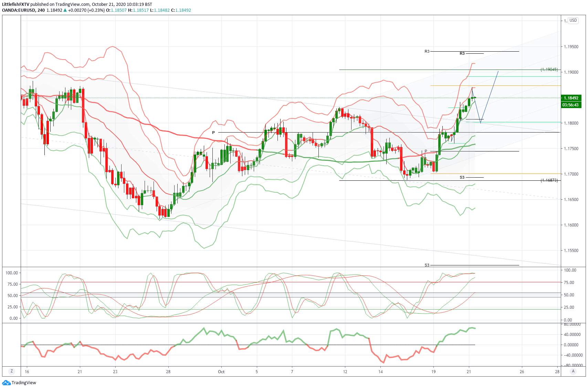Viewport: 588px width, 389px height.
Task: Select the upper R3 pivot label
Action: tap(427, 51)
